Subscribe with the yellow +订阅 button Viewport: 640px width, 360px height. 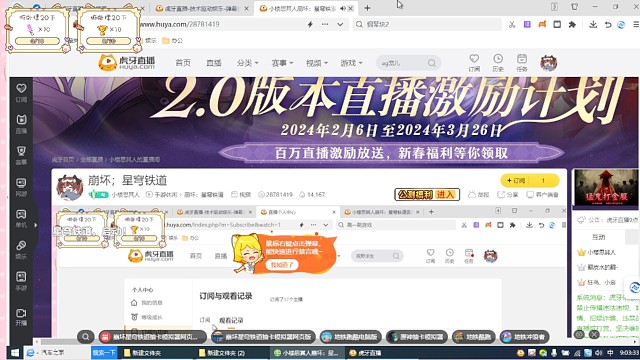point(530,180)
